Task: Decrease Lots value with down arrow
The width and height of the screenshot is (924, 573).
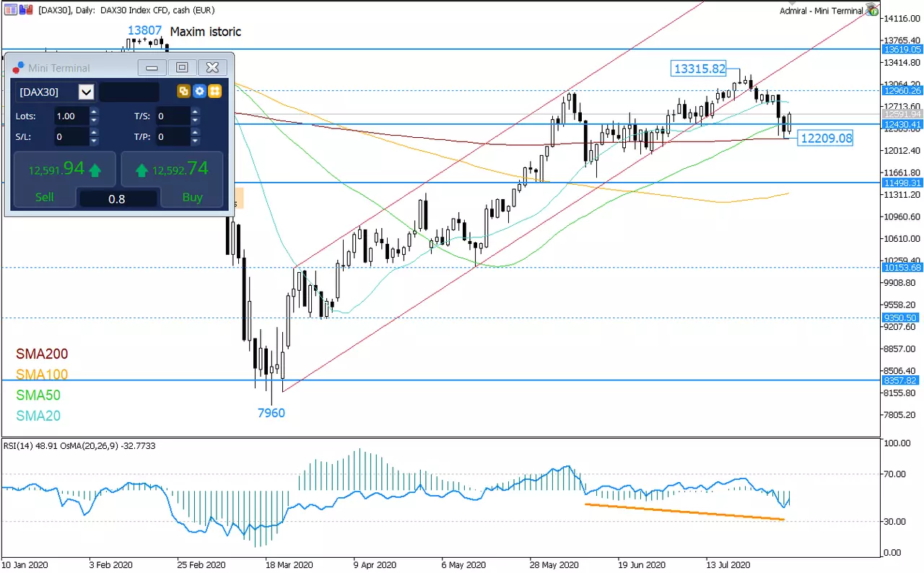Action: click(x=94, y=121)
